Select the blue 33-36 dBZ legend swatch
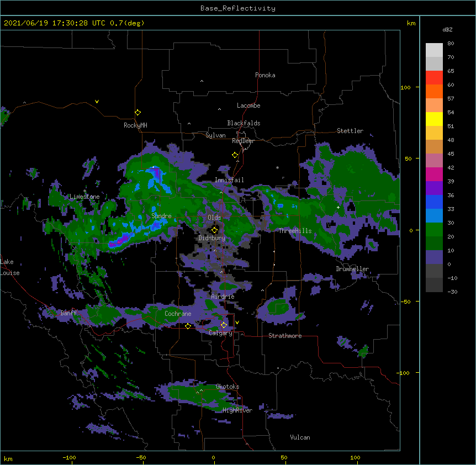Image resolution: width=476 pixels, height=465 pixels. tap(434, 202)
